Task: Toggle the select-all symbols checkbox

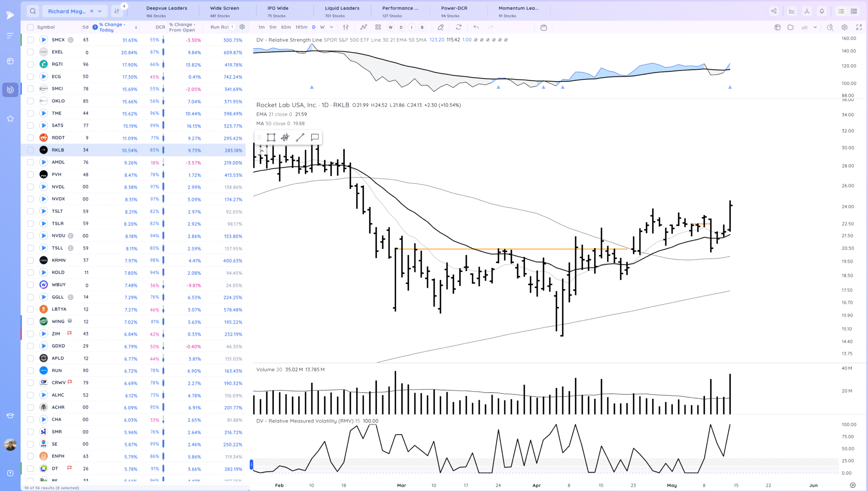Action: (31, 27)
